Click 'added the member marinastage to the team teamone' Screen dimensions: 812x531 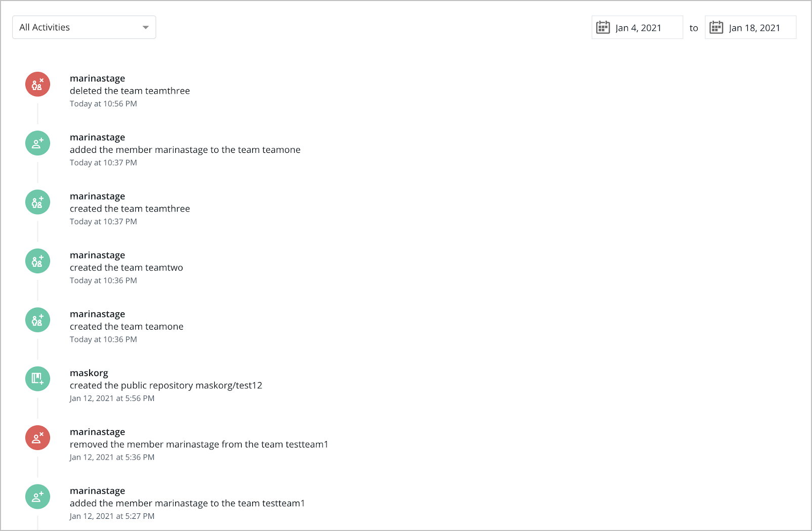pyautogui.click(x=185, y=150)
